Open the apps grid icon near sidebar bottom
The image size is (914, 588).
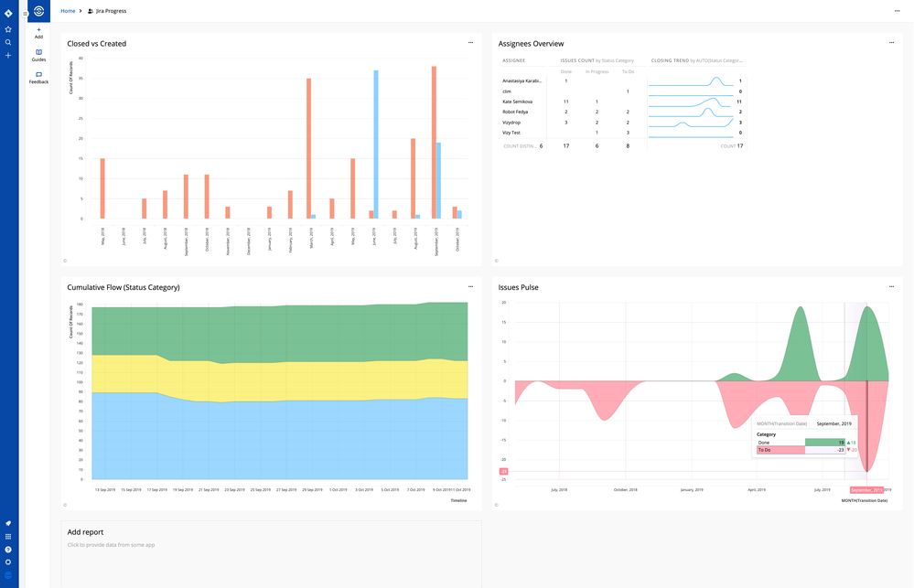(7, 536)
